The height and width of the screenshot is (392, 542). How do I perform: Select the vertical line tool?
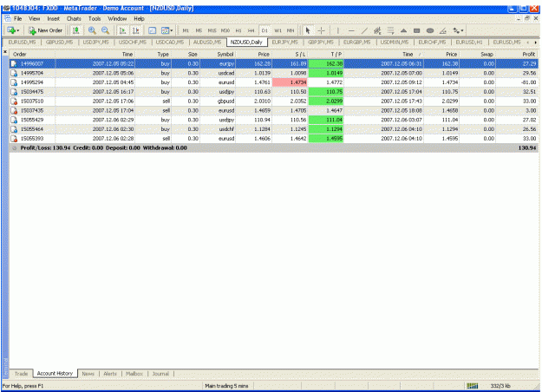(x=337, y=30)
